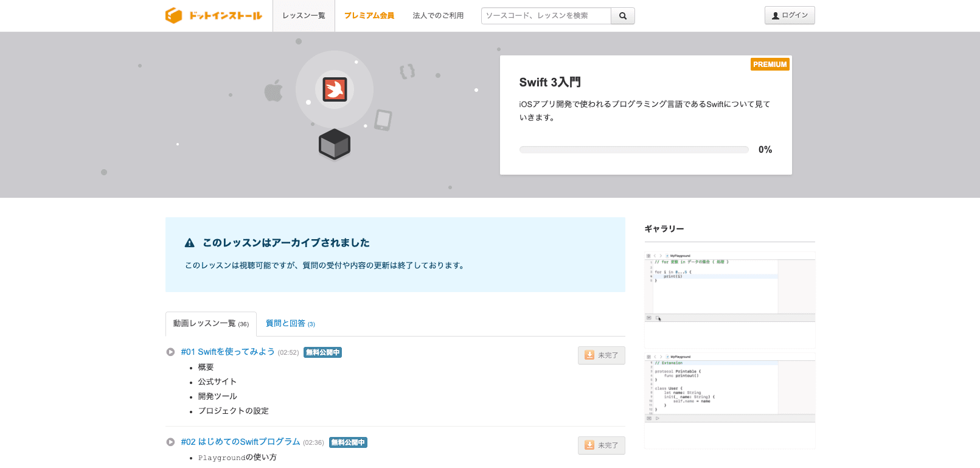This screenshot has height=468, width=980.
Task: Click the warning triangle archive icon
Action: point(190,243)
